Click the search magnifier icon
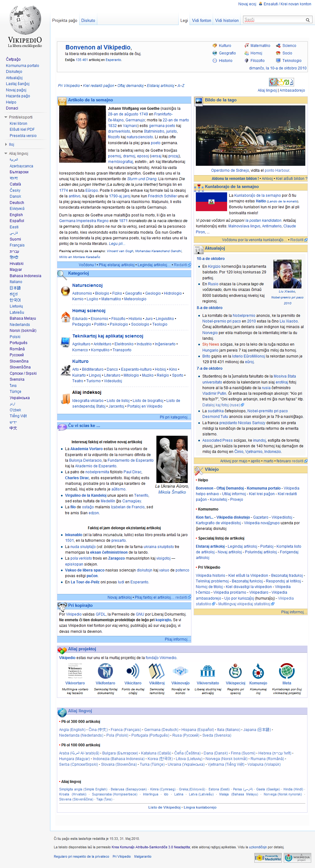The height and width of the screenshot is (868, 315). pos(307,20)
